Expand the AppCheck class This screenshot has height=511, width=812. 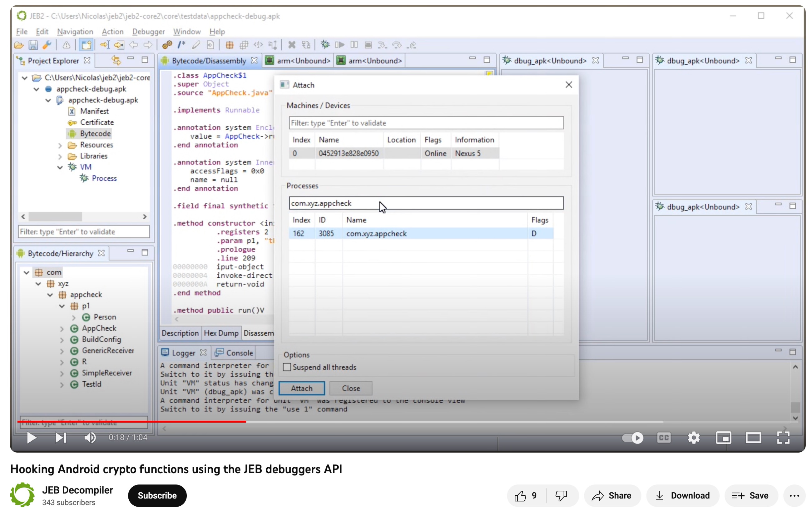point(62,329)
